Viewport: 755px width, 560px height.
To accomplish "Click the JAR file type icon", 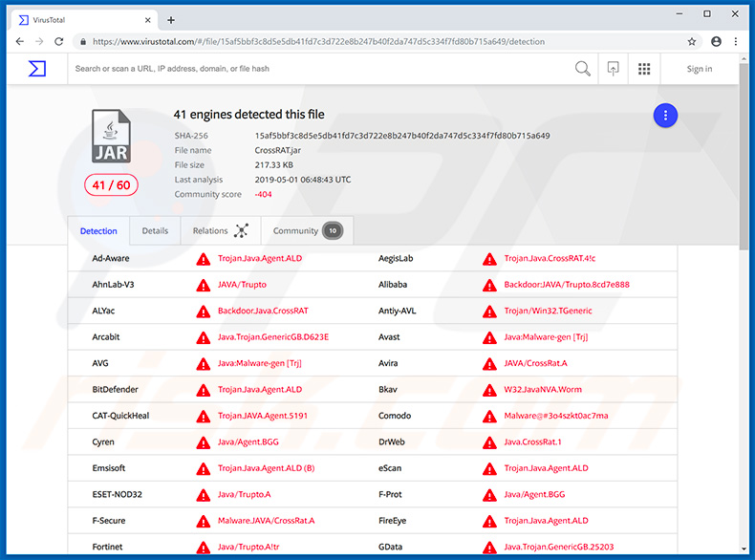I will 111,137.
